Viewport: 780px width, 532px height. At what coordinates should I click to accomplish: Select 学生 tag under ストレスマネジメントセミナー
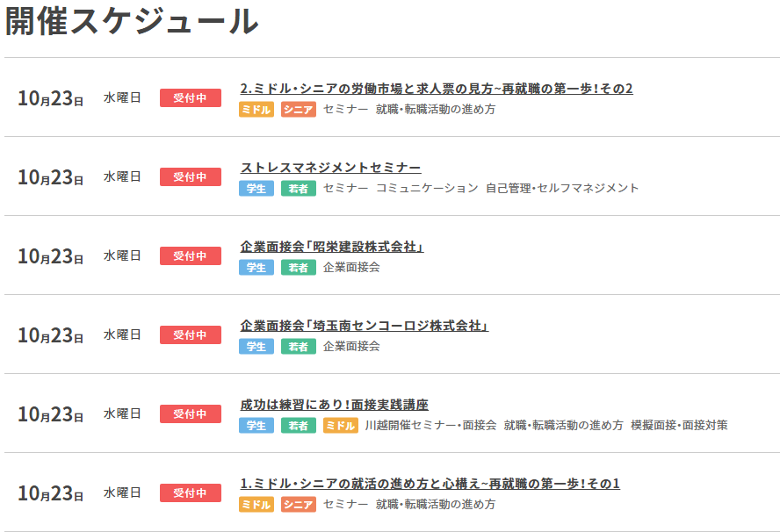pos(256,189)
